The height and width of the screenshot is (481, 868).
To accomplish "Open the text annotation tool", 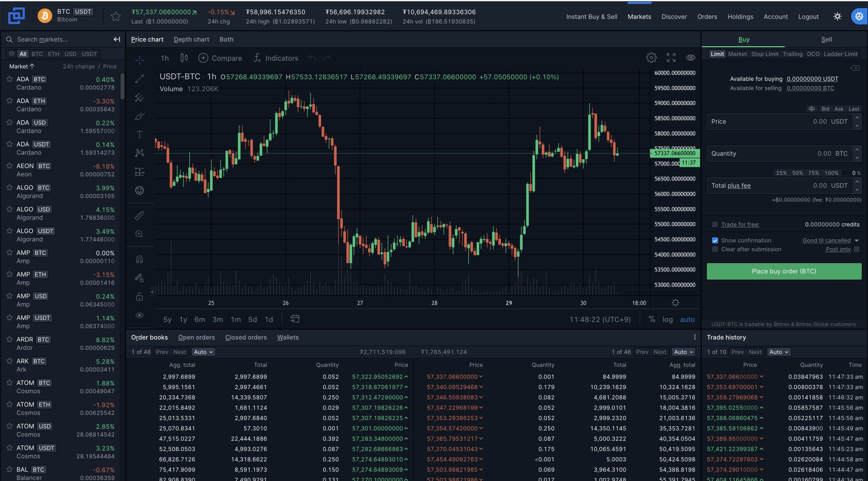I will [139, 135].
